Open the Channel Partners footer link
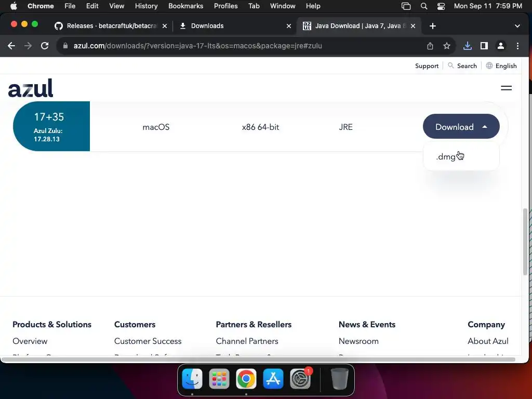The height and width of the screenshot is (399, 532). tap(247, 341)
